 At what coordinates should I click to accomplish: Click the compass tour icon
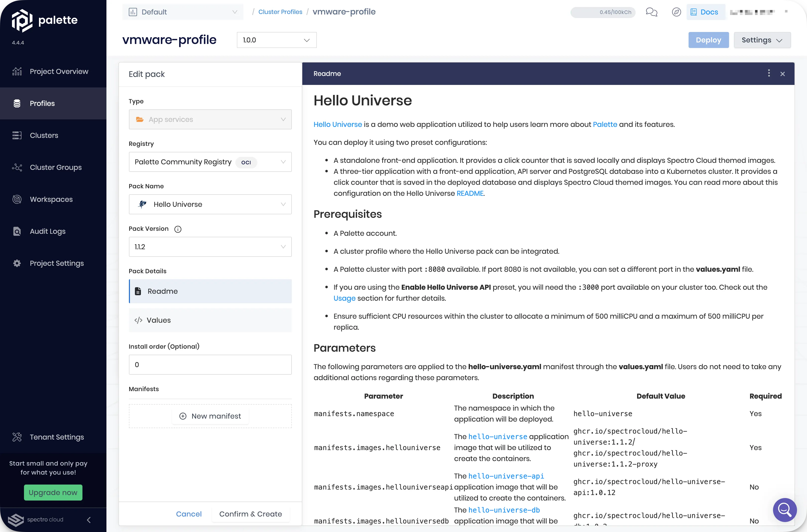[676, 12]
